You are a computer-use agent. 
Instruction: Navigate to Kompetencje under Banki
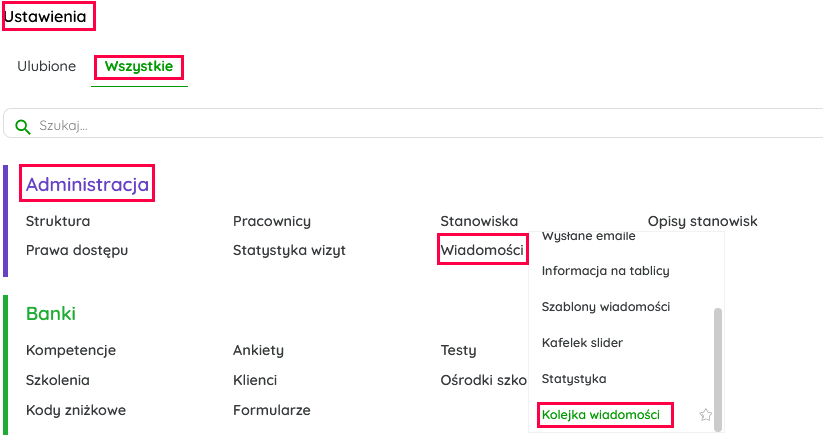coord(71,350)
